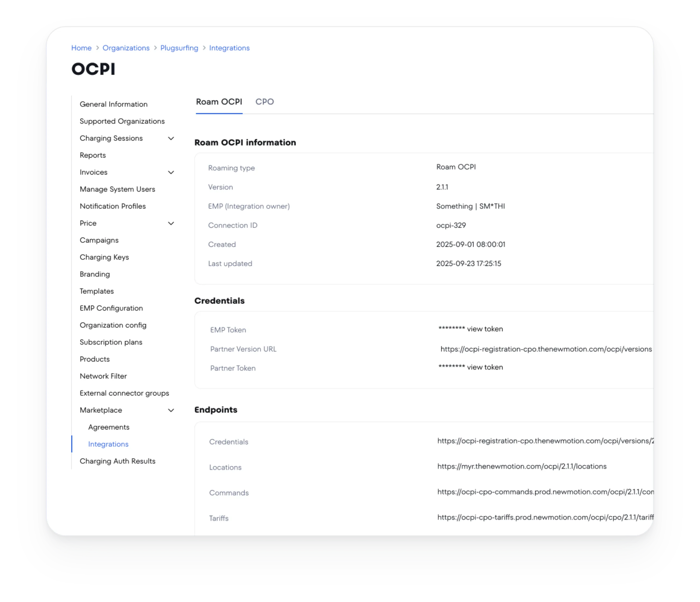Open Templates in sidebar
Viewport: 700px width, 602px height.
96,291
